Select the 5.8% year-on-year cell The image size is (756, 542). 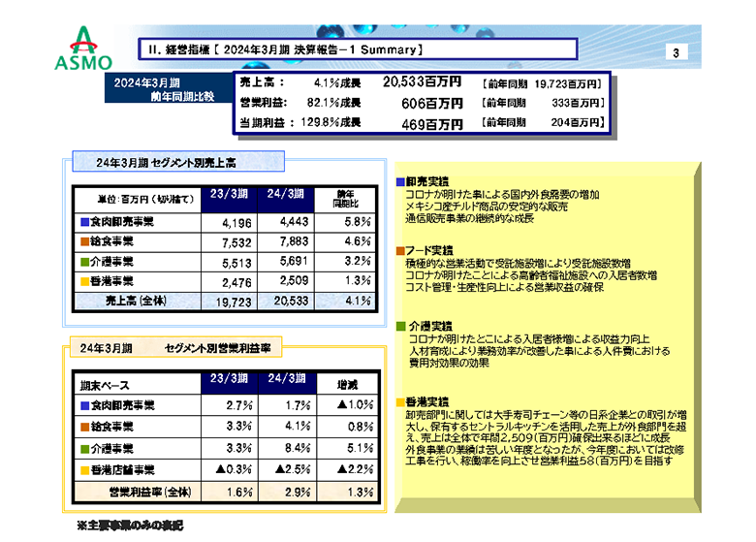coord(345,222)
